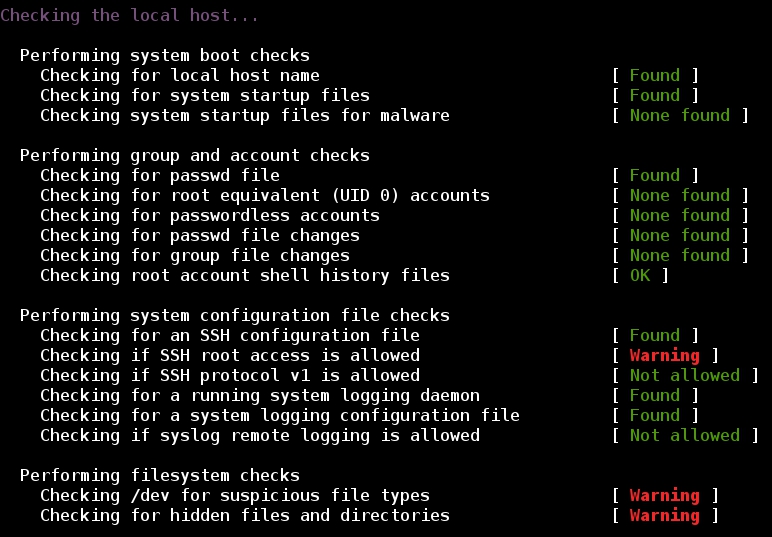Viewport: 772px width, 537px height.
Task: Click the "Performing system boot checks" heading
Action: 165,55
